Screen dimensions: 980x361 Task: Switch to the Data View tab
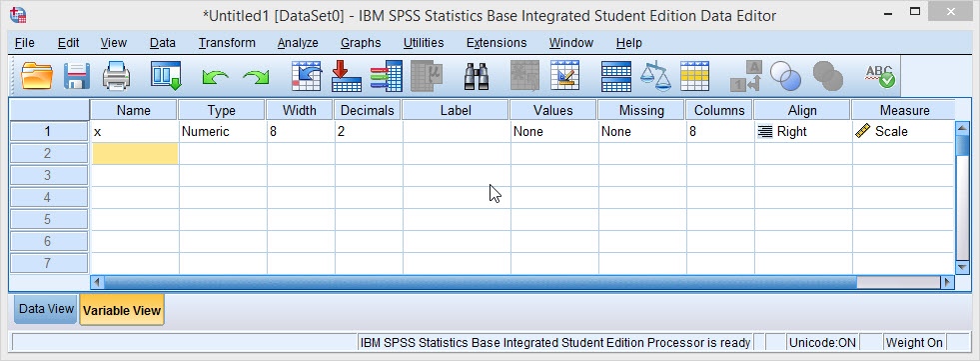click(46, 309)
